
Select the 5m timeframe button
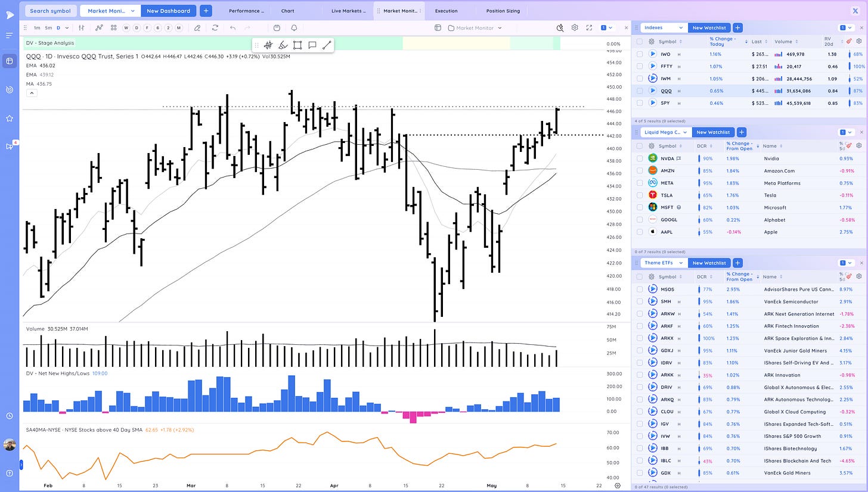coord(48,27)
